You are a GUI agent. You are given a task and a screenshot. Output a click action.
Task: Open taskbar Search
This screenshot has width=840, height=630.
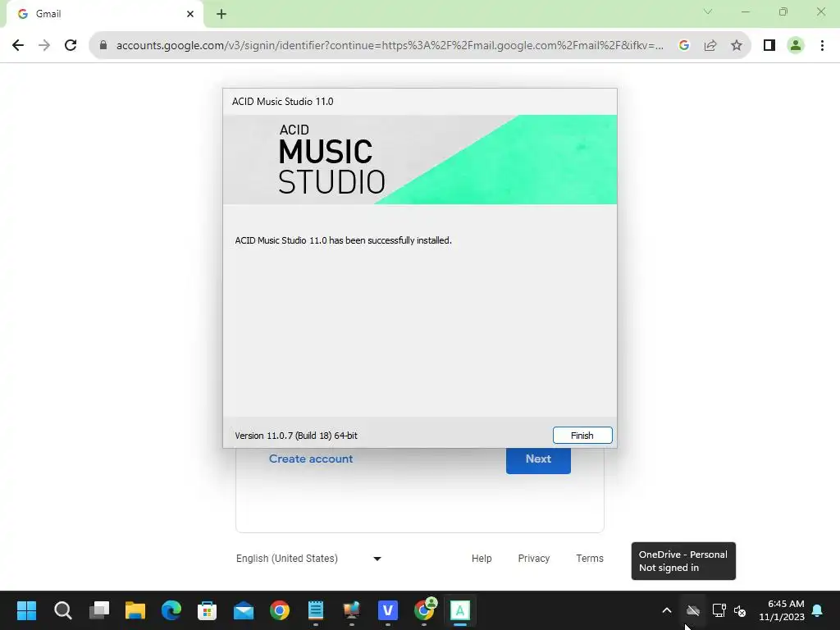[x=62, y=610]
